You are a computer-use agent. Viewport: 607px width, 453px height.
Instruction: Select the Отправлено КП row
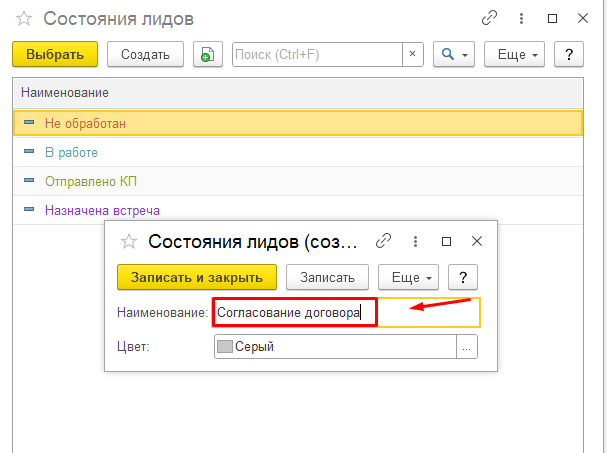[x=298, y=181]
